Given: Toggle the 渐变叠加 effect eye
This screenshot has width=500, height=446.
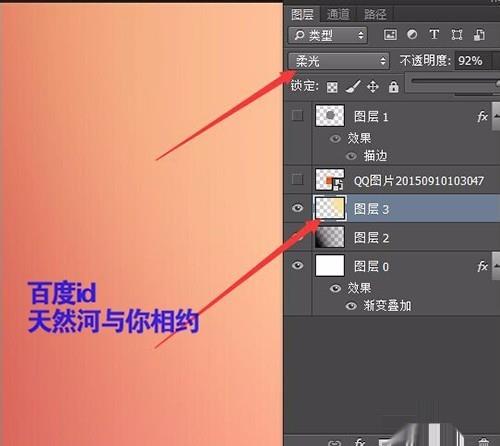Looking at the screenshot, I should [x=351, y=306].
